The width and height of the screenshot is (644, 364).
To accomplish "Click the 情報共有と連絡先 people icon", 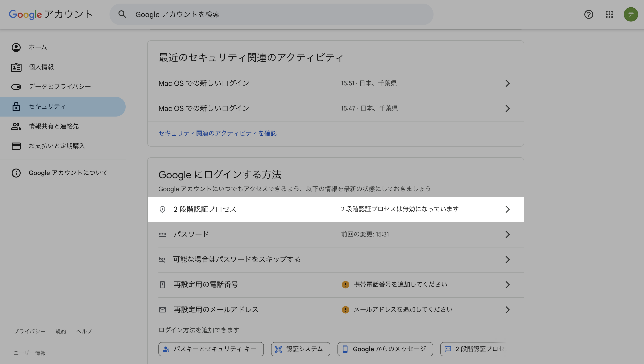I will 16,126.
